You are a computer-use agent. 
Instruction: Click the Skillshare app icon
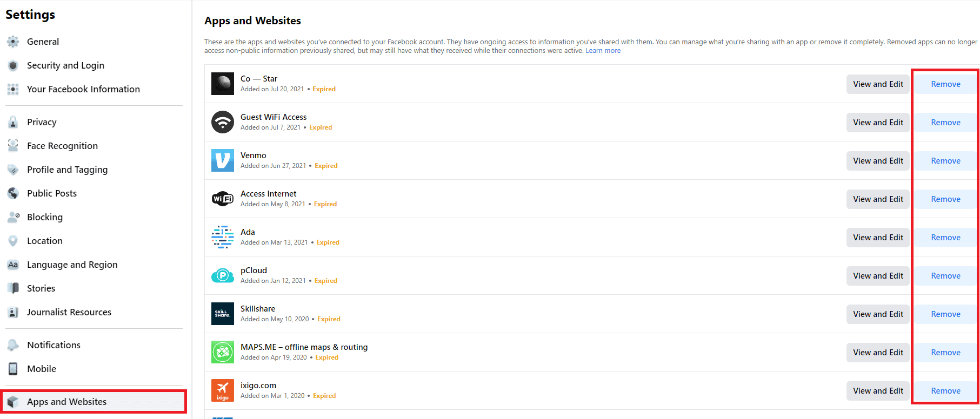coord(223,314)
